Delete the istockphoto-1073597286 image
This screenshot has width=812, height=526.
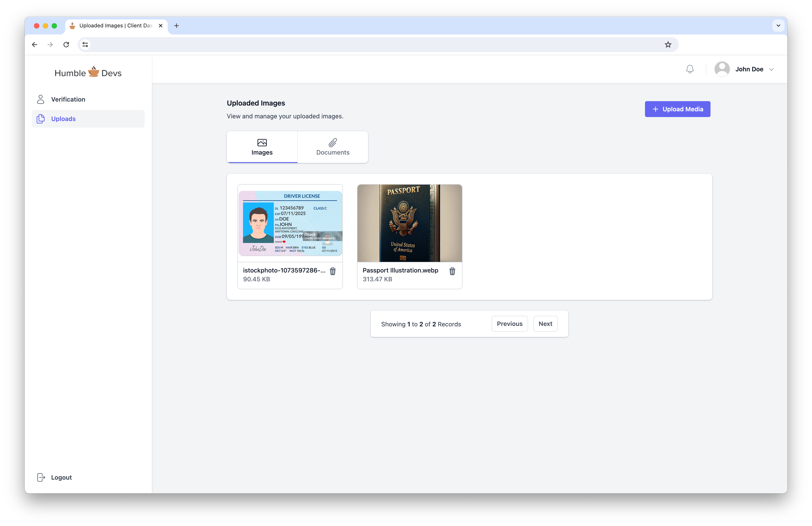pos(333,271)
